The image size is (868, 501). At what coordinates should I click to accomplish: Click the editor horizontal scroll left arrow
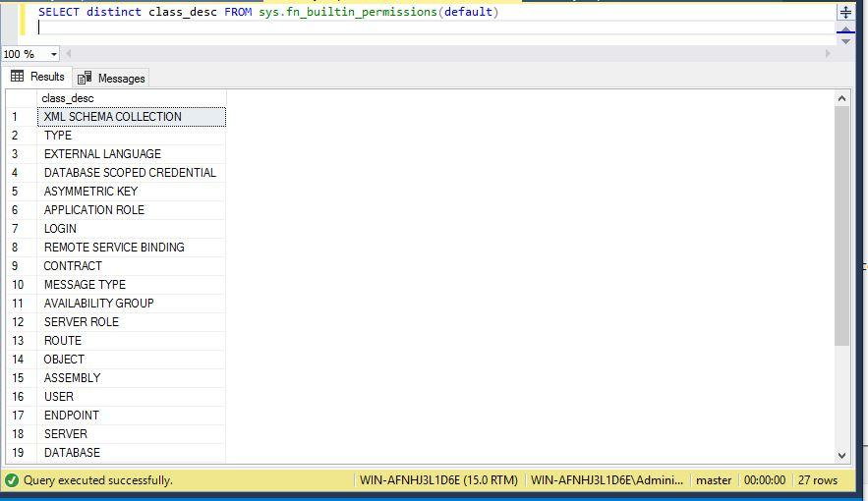[69, 54]
